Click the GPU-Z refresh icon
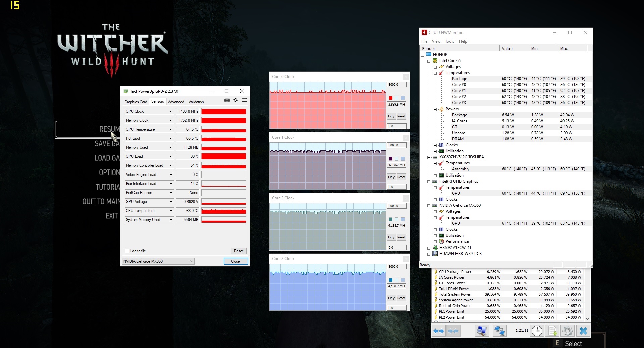 click(235, 100)
